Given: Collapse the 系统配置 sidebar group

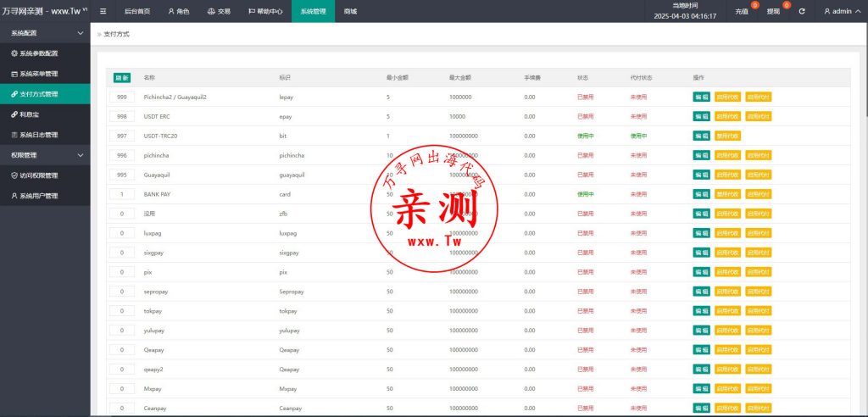Looking at the screenshot, I should click(x=45, y=33).
